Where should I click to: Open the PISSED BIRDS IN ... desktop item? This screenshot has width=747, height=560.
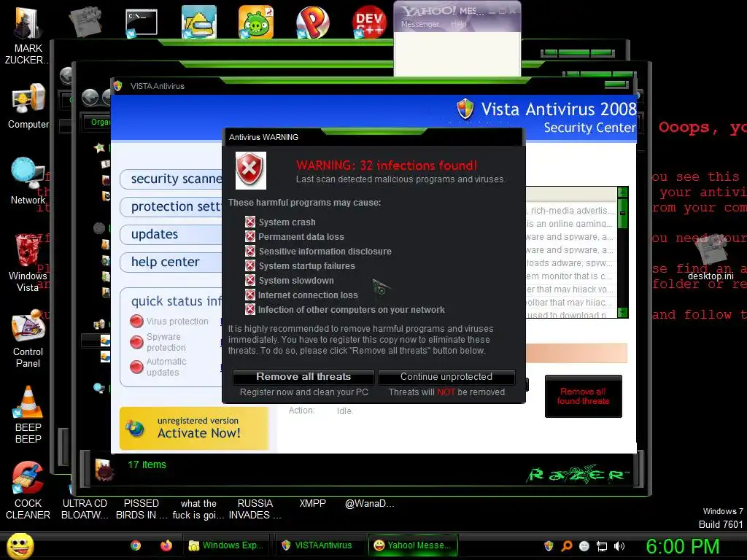(141, 509)
